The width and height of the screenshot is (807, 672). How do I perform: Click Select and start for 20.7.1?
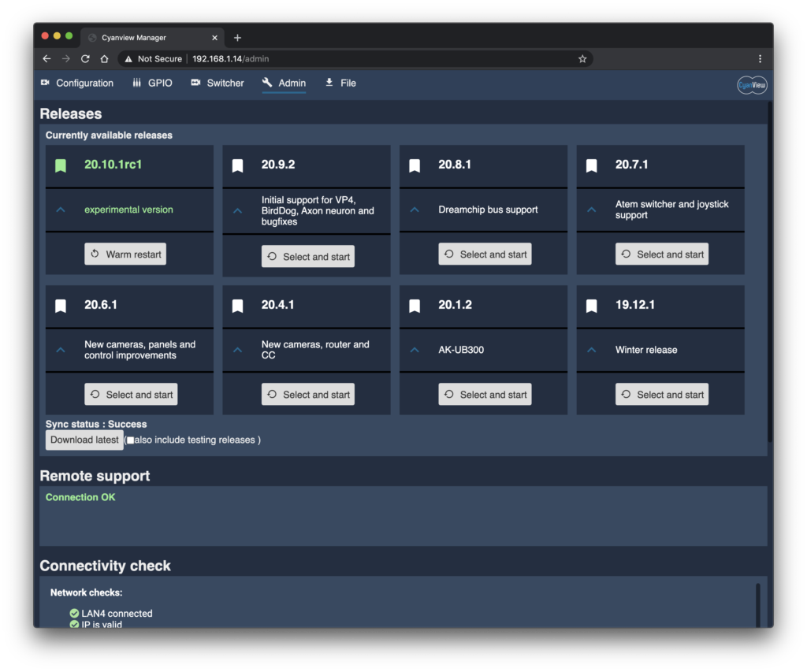(662, 254)
